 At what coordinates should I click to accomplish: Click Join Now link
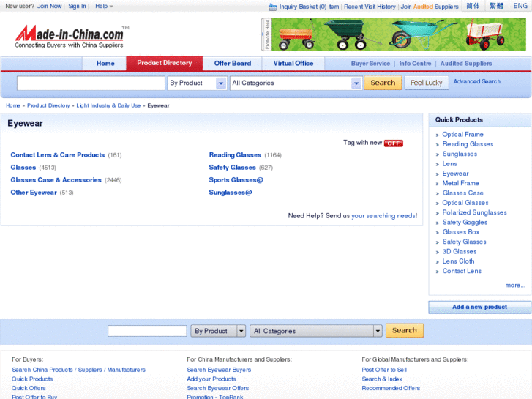[49, 6]
